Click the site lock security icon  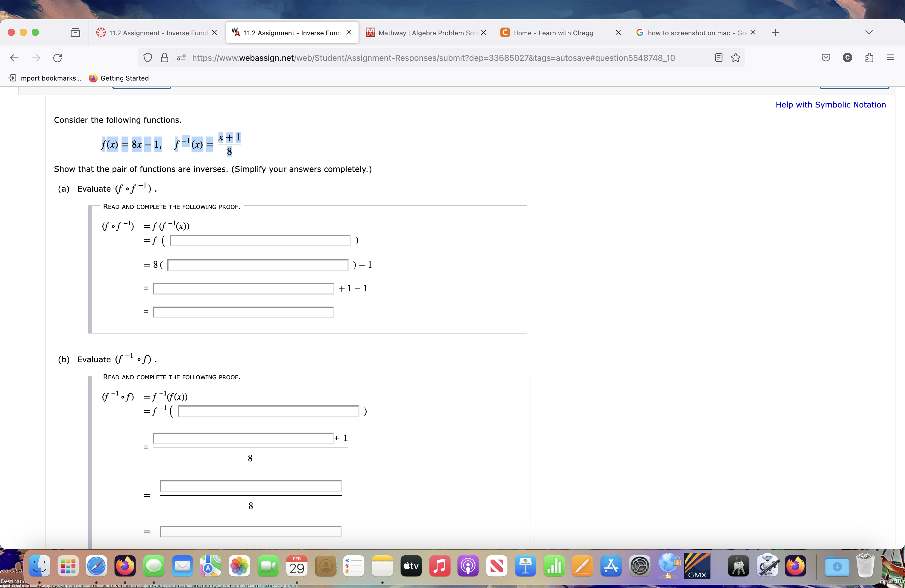pos(164,58)
